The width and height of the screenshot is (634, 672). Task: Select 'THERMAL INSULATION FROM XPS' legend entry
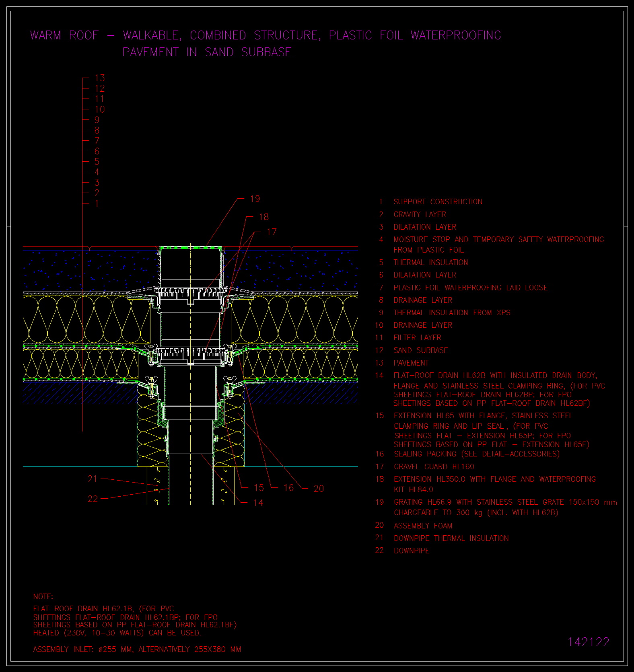[452, 313]
